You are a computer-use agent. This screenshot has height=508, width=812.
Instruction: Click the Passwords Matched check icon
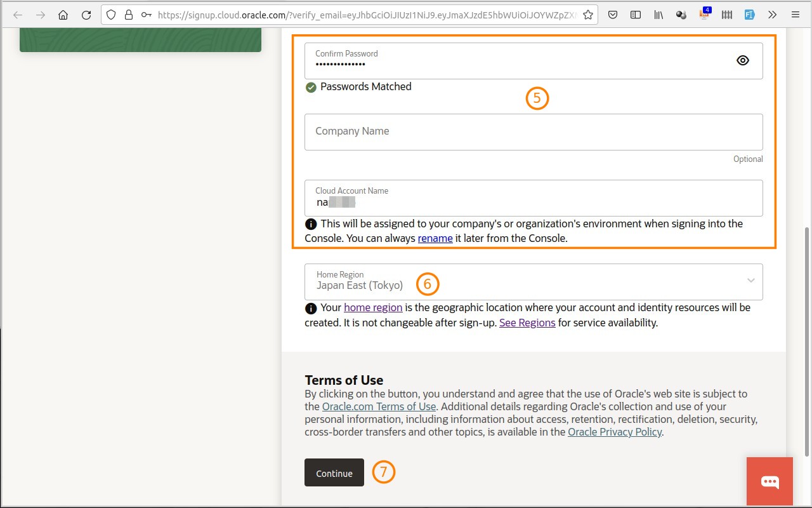[311, 88]
